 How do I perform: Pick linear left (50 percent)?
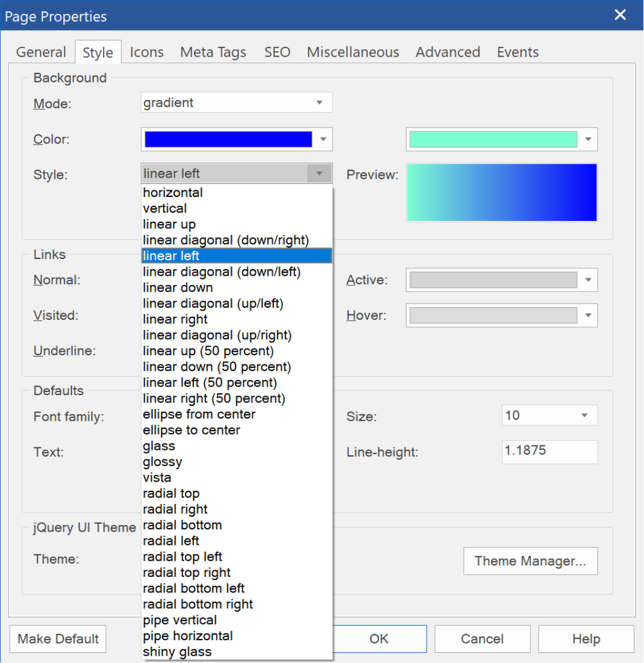pyautogui.click(x=237, y=382)
